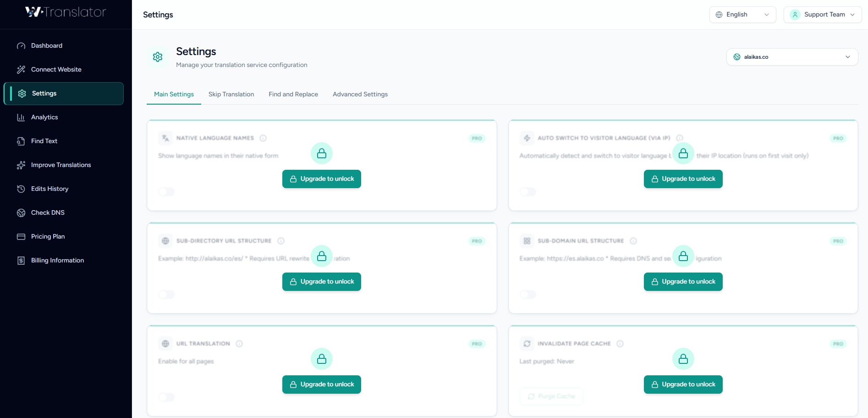
Task: Toggle the Native Language Names switch
Action: tap(166, 192)
